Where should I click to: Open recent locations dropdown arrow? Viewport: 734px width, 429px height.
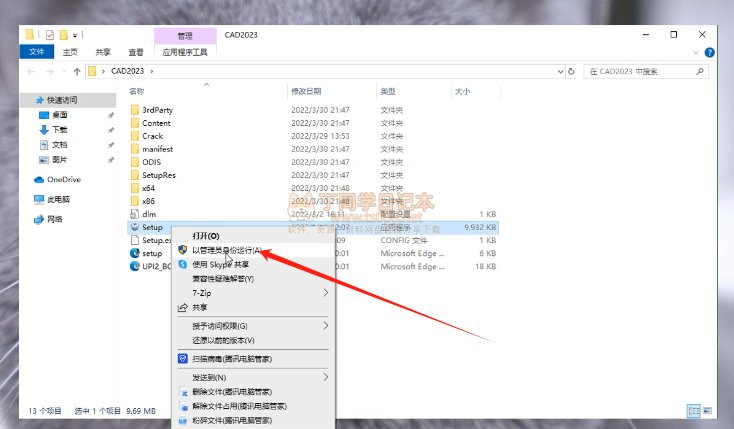(x=64, y=72)
